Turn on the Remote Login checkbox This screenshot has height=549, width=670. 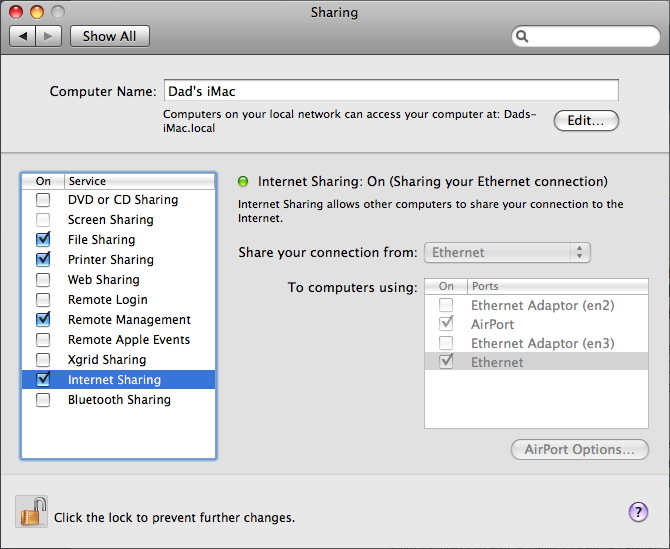43,299
